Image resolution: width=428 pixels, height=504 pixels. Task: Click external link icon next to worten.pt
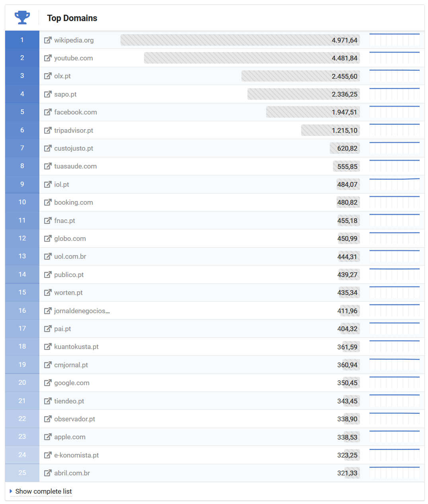(x=48, y=293)
